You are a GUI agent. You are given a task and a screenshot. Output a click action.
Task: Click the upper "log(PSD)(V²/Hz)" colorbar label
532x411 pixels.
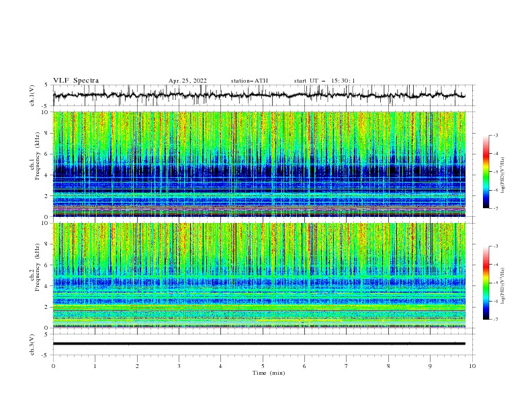point(502,175)
